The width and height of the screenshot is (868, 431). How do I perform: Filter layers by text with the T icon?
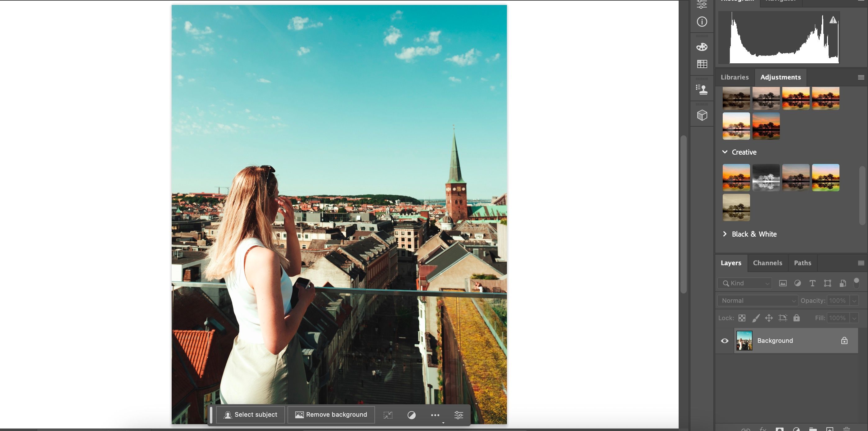812,283
